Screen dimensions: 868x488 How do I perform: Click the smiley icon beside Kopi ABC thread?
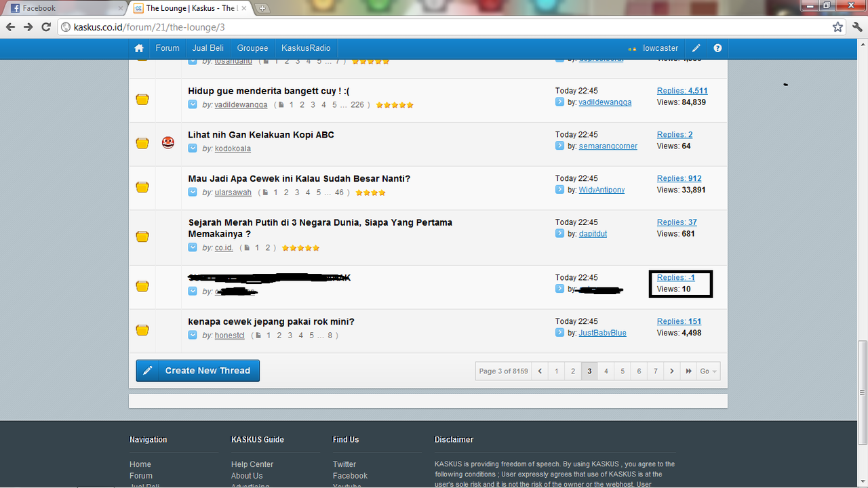[168, 142]
